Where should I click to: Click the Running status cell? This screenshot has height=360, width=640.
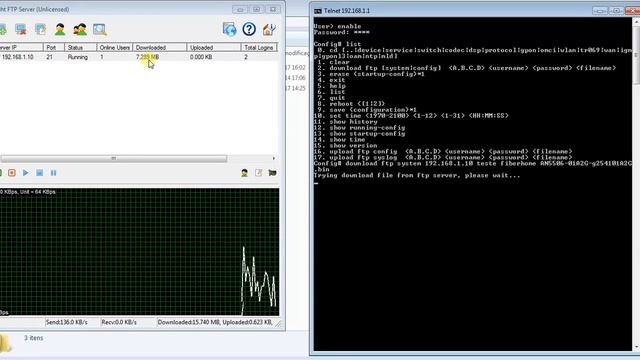(x=78, y=57)
